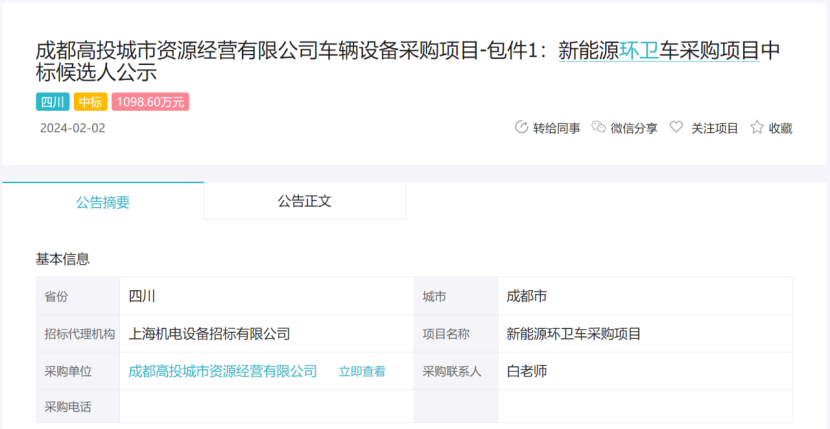Click the 省份 label cell
The height and width of the screenshot is (429, 830).
pyautogui.click(x=78, y=297)
